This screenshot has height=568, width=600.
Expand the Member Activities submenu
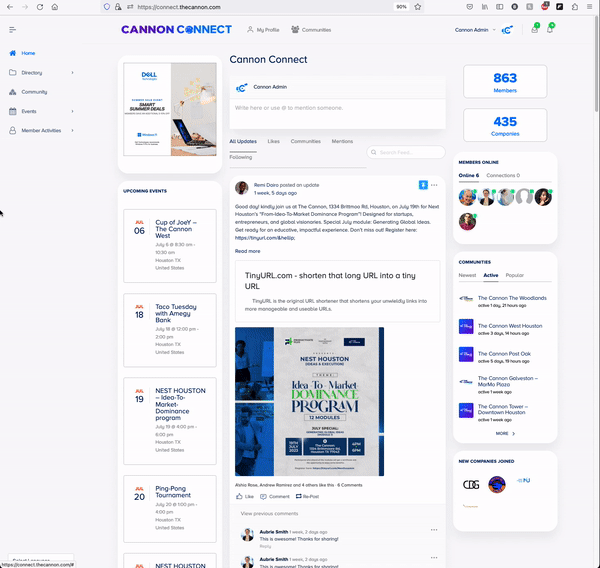coord(72,131)
